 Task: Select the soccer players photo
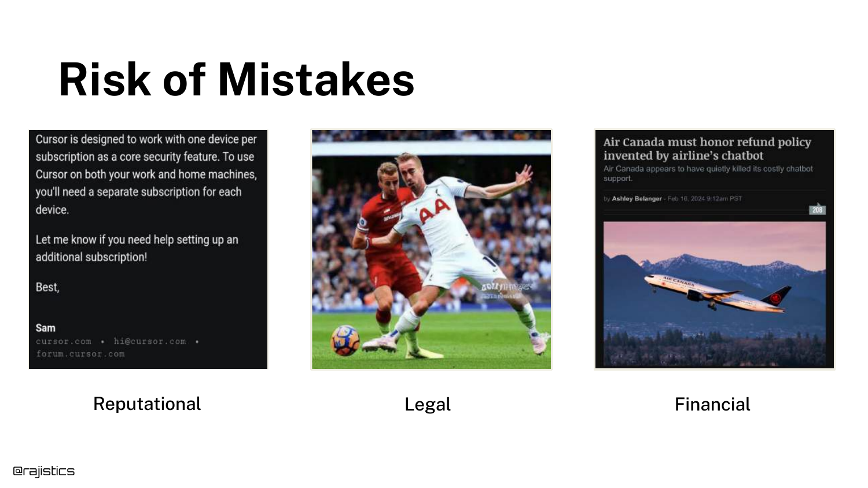click(x=431, y=249)
